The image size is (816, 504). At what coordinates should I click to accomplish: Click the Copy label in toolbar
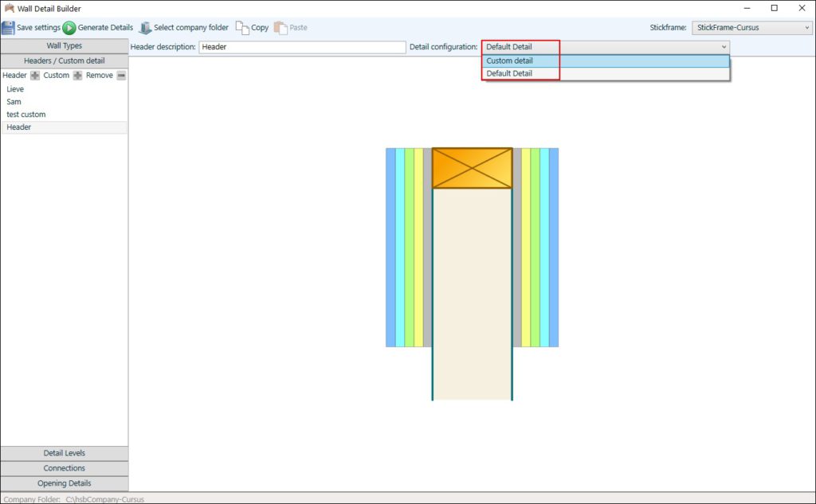point(260,28)
